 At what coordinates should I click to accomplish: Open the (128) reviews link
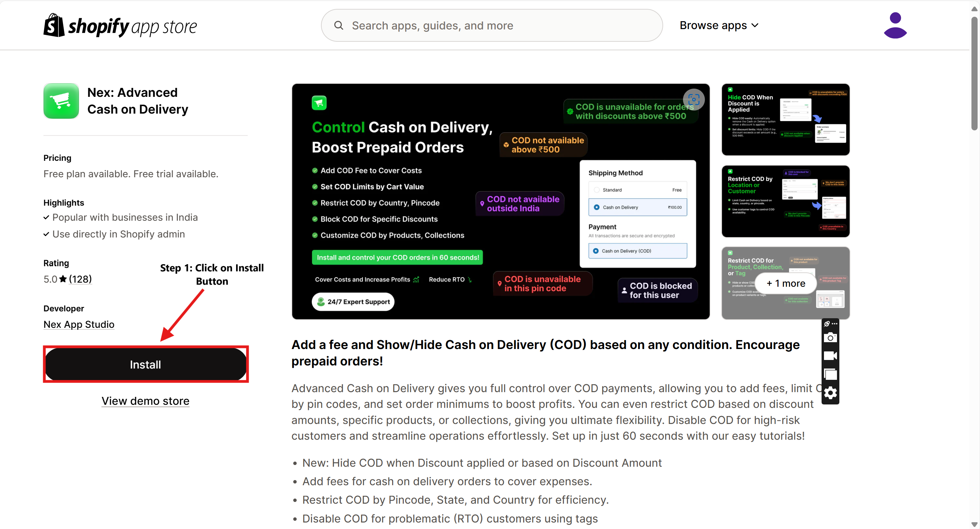click(x=80, y=279)
